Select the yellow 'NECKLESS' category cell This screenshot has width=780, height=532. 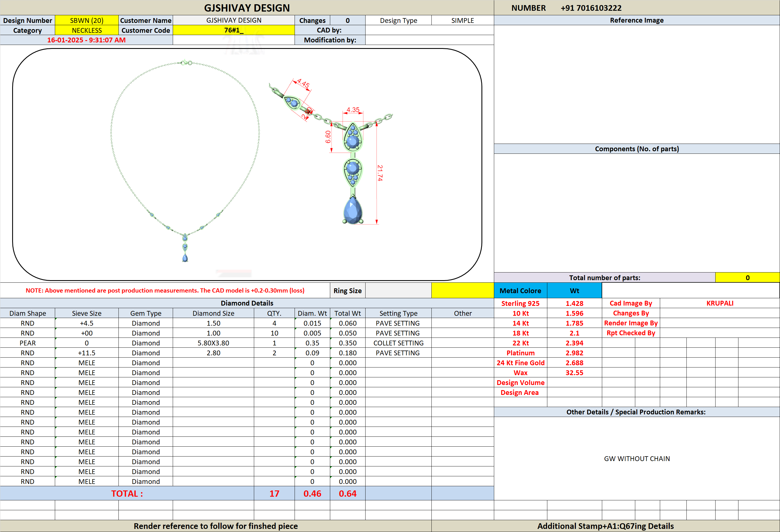[87, 30]
